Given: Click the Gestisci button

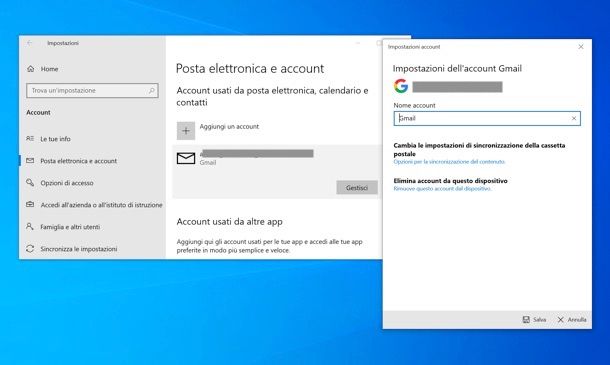Looking at the screenshot, I should (x=357, y=188).
